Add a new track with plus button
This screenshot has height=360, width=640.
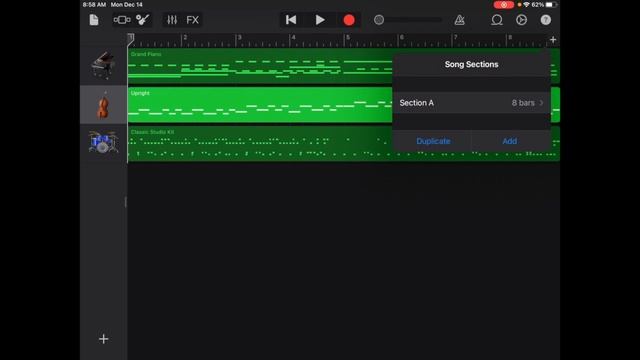[x=104, y=339]
